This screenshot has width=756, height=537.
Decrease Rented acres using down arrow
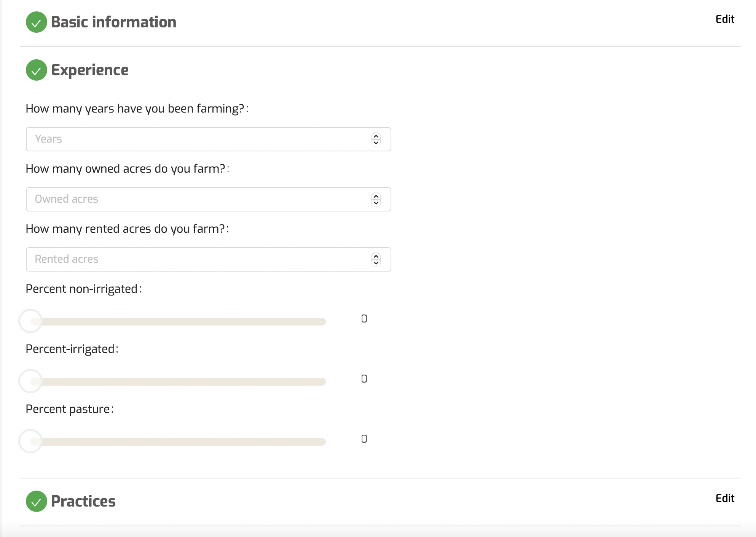(376, 263)
